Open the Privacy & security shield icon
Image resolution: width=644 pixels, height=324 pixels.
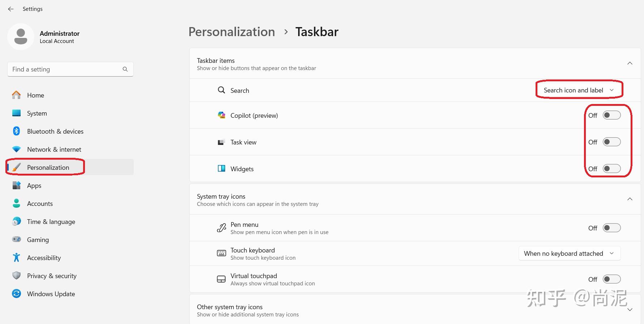pos(16,276)
